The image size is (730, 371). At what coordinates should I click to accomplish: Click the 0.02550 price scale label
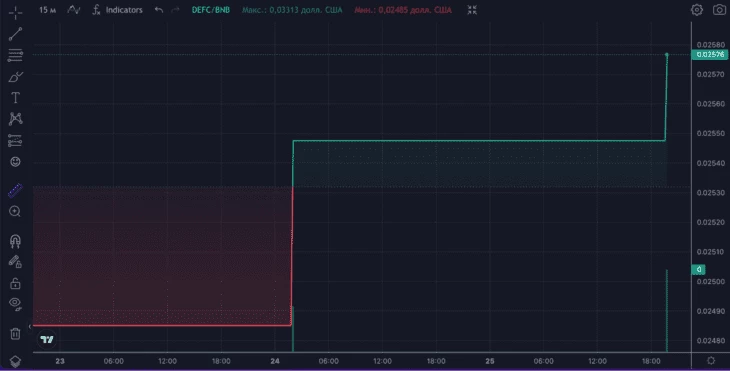(710, 133)
